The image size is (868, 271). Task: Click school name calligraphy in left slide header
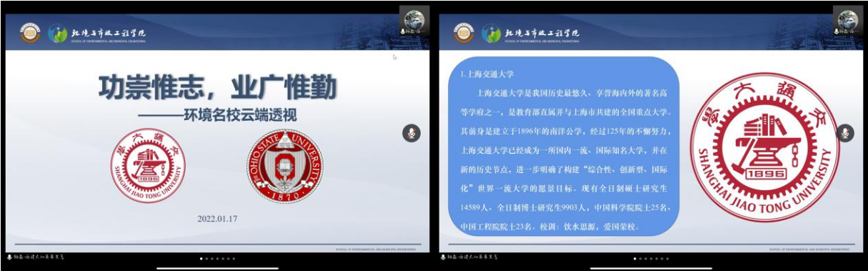[x=108, y=33]
